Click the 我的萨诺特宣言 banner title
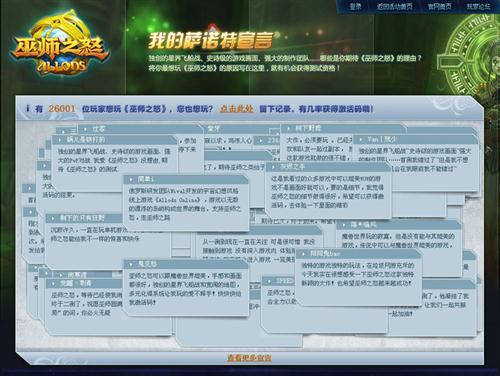The height and width of the screenshot is (376, 500). [211, 41]
